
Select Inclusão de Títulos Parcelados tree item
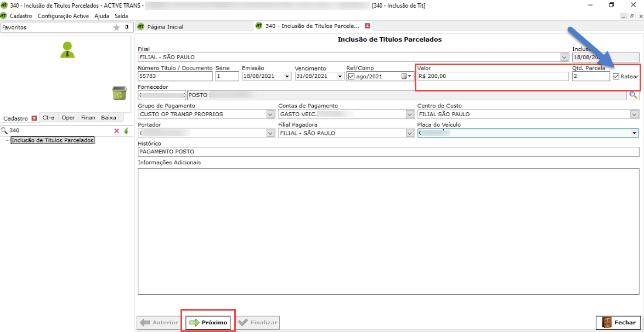pos(53,140)
